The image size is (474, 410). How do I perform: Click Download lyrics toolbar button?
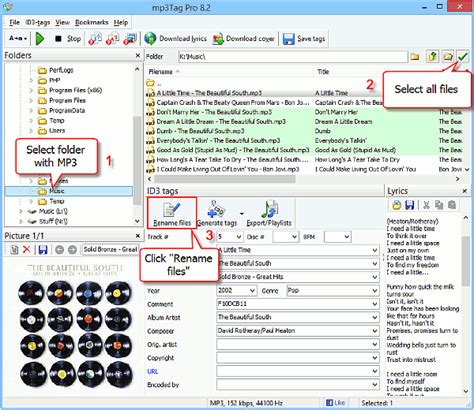(x=176, y=39)
